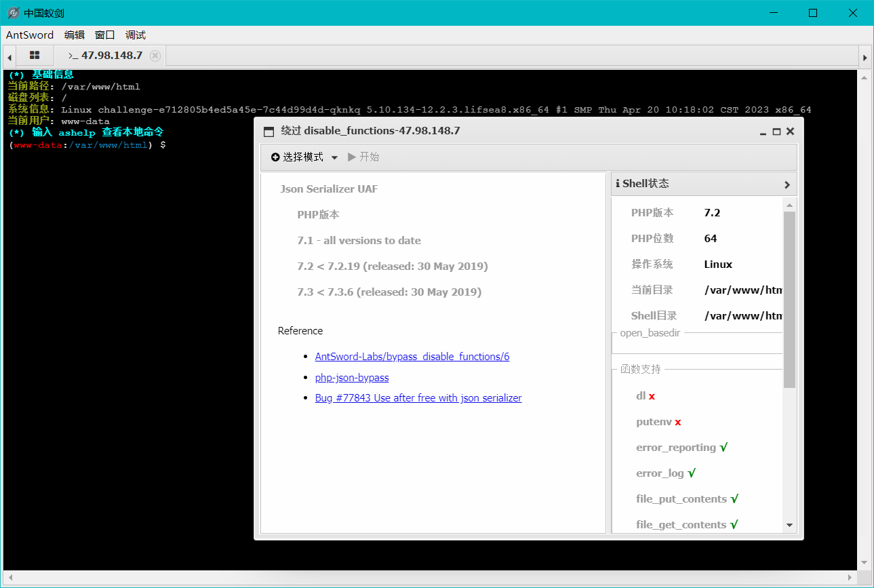Click the grid home tab icon
The width and height of the screenshot is (874, 588).
point(35,56)
